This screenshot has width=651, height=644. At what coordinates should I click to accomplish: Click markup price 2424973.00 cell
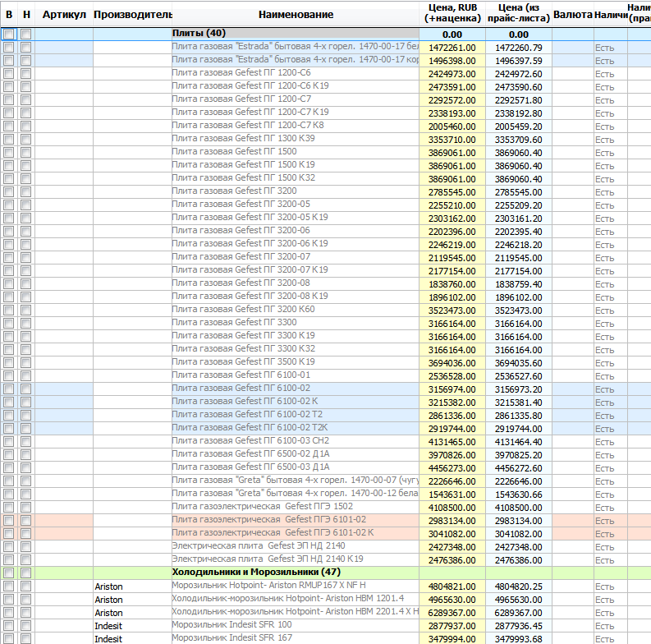[x=452, y=74]
